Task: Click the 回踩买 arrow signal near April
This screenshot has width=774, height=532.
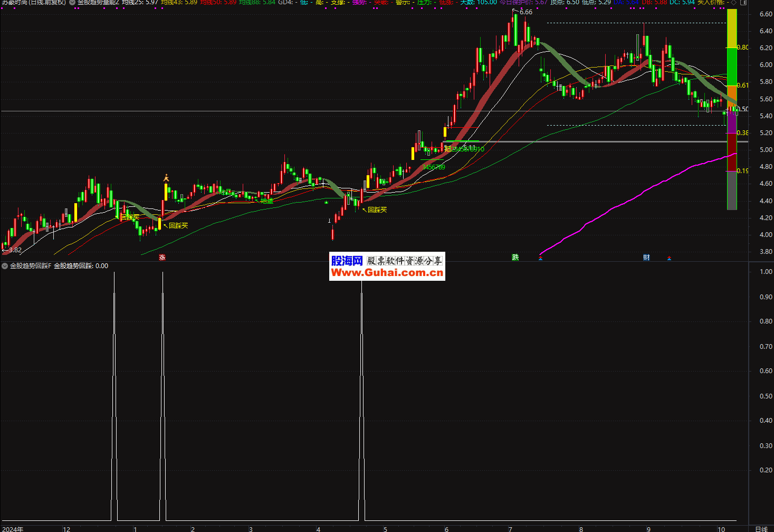Action: [x=377, y=210]
